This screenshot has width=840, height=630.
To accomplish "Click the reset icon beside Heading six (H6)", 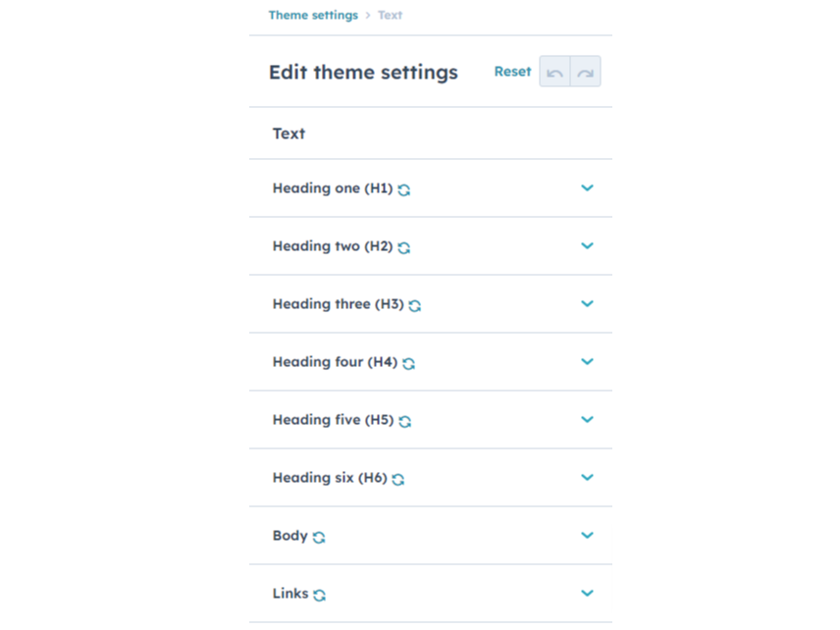I will (397, 478).
